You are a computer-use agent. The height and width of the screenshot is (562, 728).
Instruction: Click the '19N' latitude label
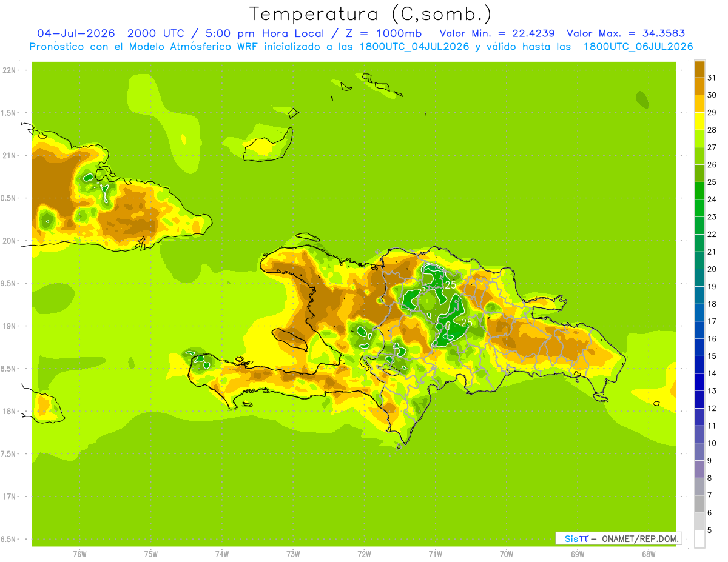coord(10,326)
